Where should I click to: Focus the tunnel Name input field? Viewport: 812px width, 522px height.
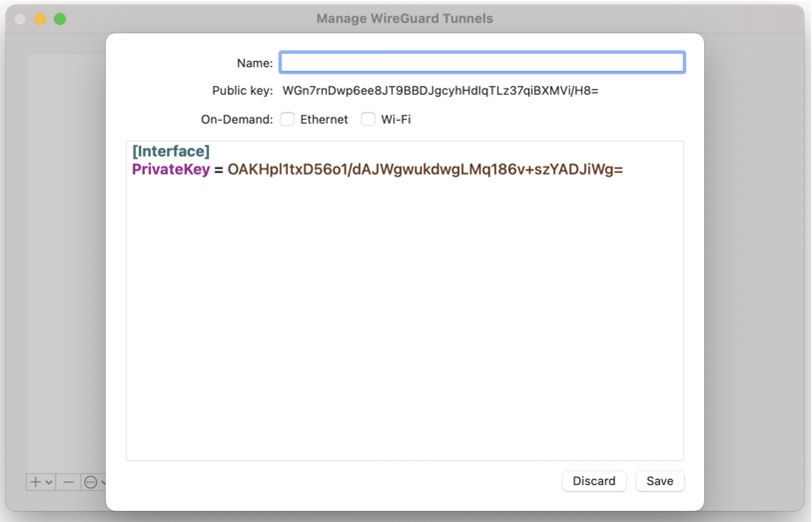482,63
